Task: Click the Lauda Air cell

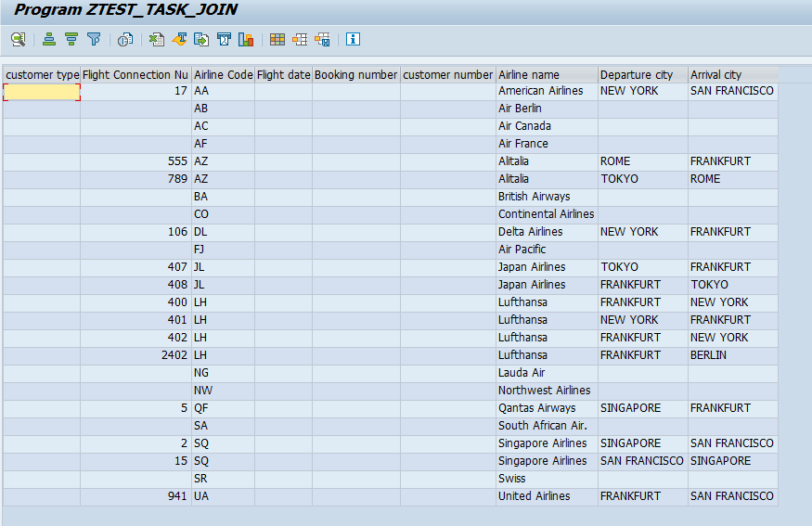Action: [x=547, y=373]
